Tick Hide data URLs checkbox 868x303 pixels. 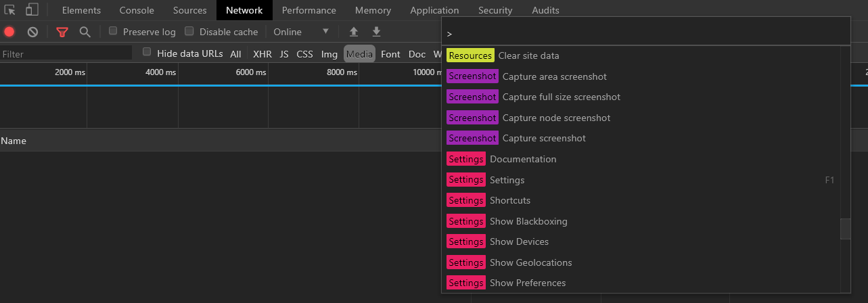tap(147, 53)
